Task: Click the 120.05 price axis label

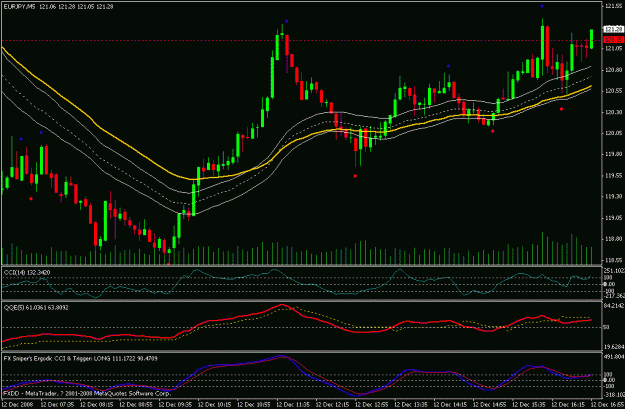Action: coord(614,133)
